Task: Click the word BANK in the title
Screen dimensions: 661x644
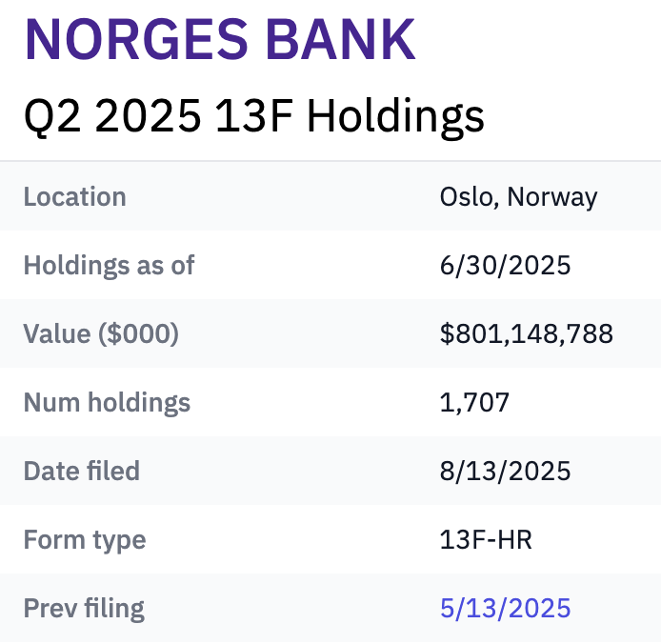Action: [341, 39]
